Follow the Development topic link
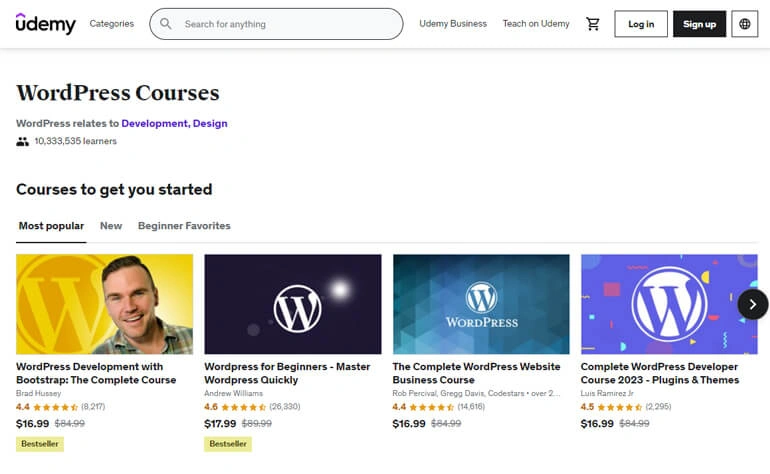This screenshot has width=770, height=474. pyautogui.click(x=155, y=123)
